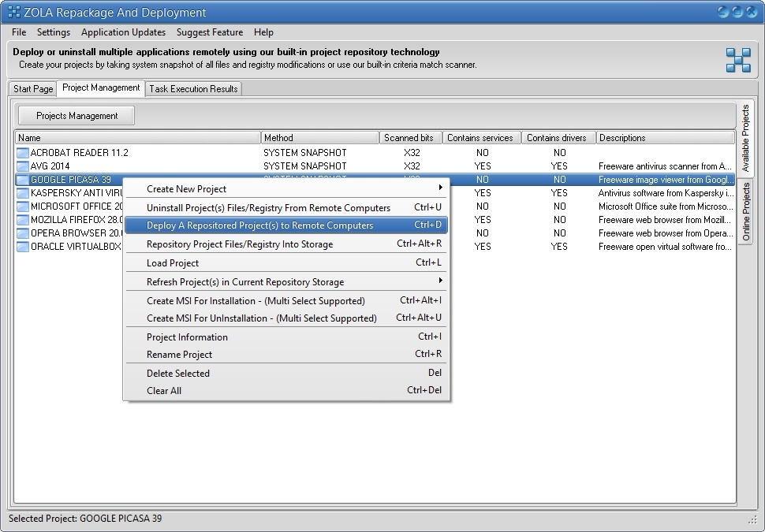
Task: Click the MOZILLA FIREFOX 28.0 project icon
Action: [x=23, y=220]
